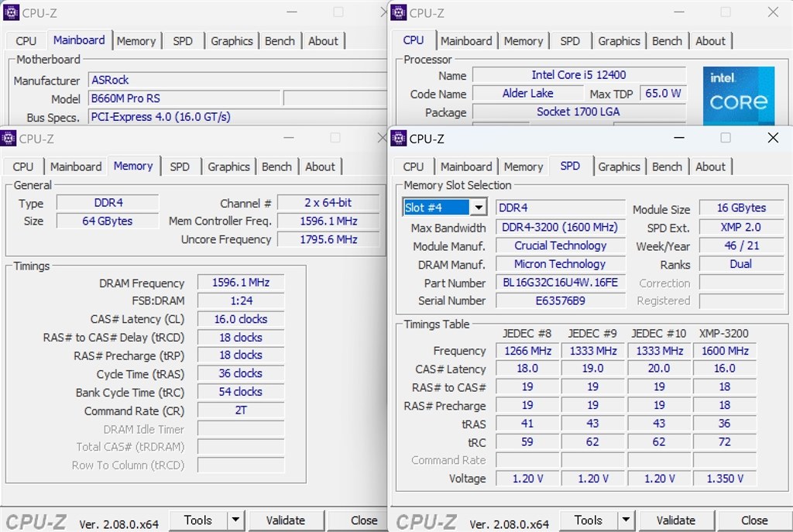Open the Slot #4 memory slot dropdown
This screenshot has height=532, width=793.
(478, 208)
